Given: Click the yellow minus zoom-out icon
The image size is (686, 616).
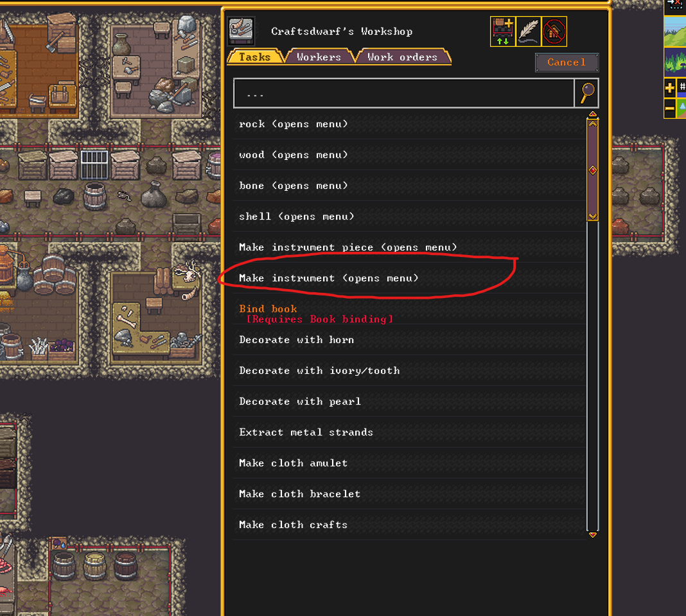Looking at the screenshot, I should click(669, 108).
